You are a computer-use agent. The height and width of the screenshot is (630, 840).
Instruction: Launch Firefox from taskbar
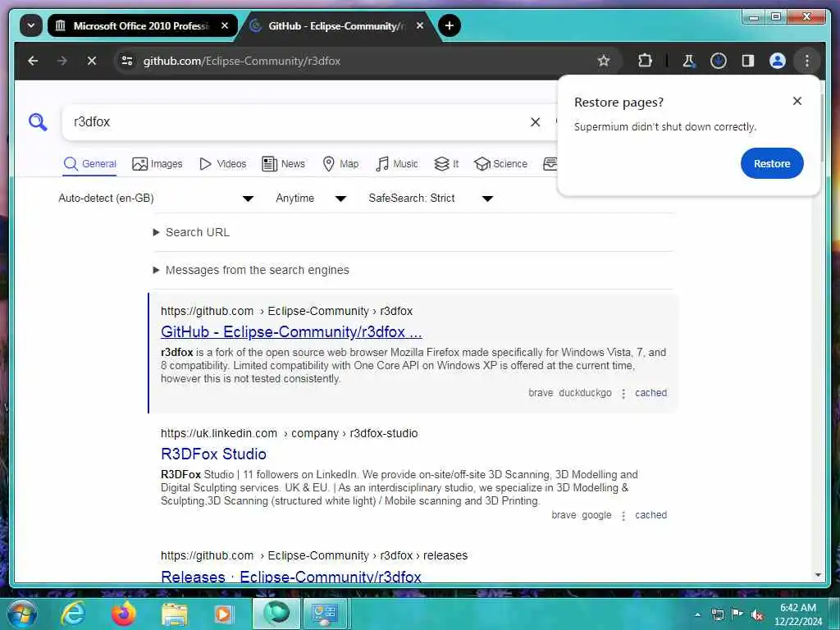click(124, 614)
